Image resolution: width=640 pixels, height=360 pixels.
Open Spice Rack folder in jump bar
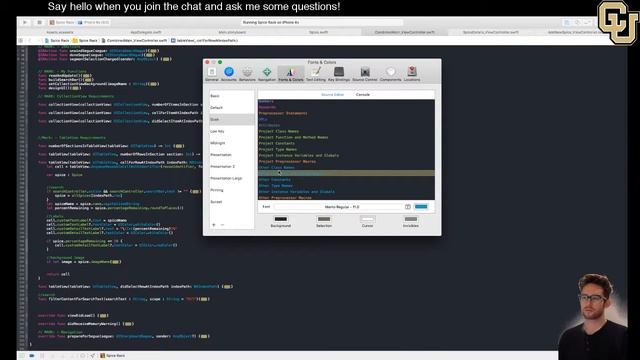coord(85,40)
